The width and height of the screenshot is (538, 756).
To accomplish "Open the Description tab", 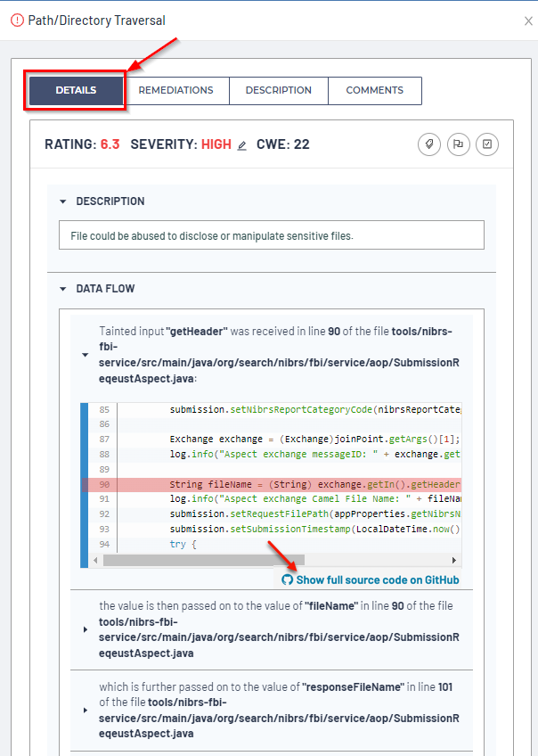I will click(278, 90).
